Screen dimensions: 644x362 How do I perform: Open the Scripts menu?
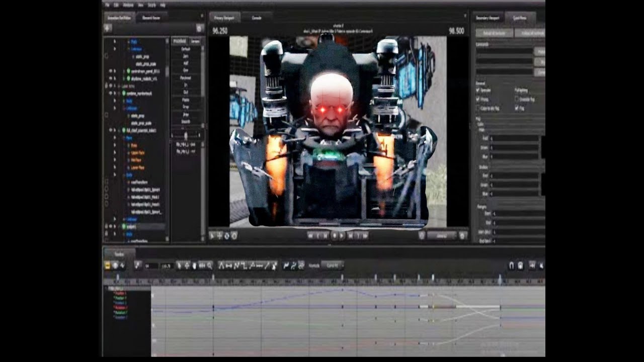point(153,5)
